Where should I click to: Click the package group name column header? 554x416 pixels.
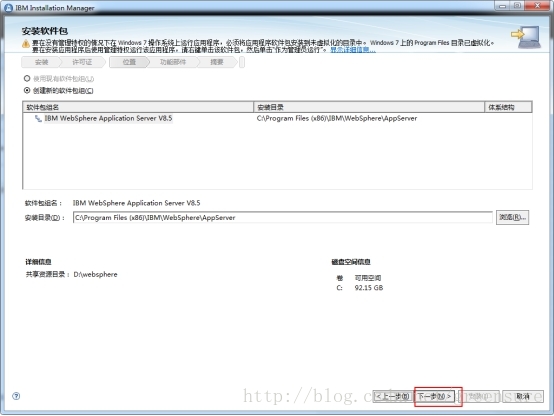138,107
